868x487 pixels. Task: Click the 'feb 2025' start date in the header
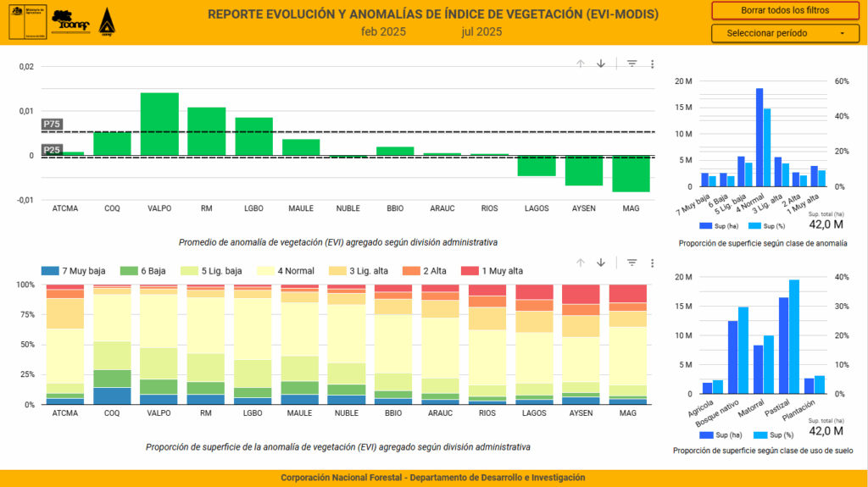[383, 32]
